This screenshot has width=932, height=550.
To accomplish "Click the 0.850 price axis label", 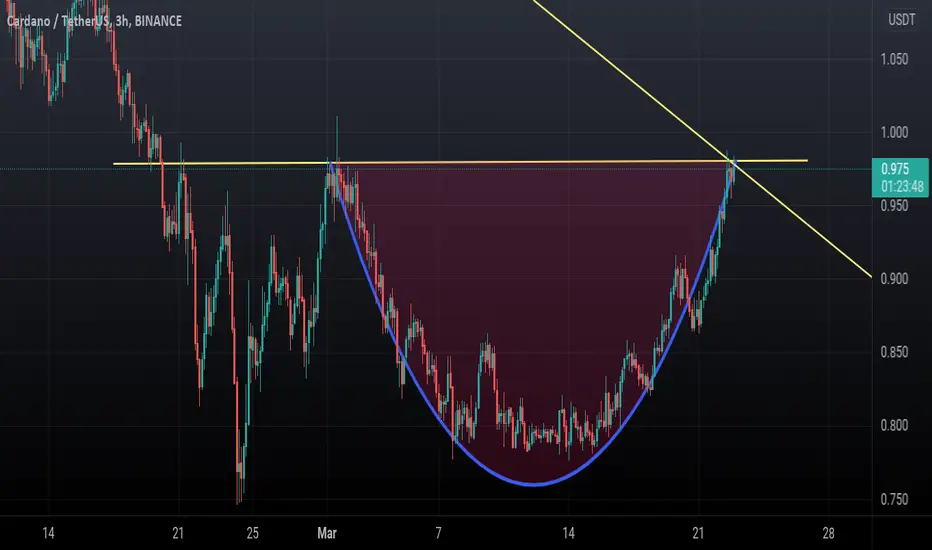I will (894, 352).
